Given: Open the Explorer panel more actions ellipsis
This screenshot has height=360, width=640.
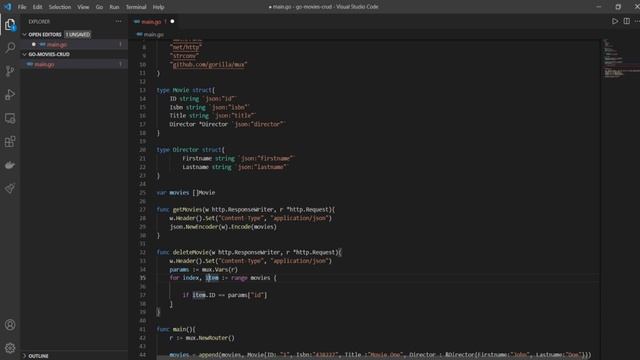Looking at the screenshot, I should pos(118,21).
